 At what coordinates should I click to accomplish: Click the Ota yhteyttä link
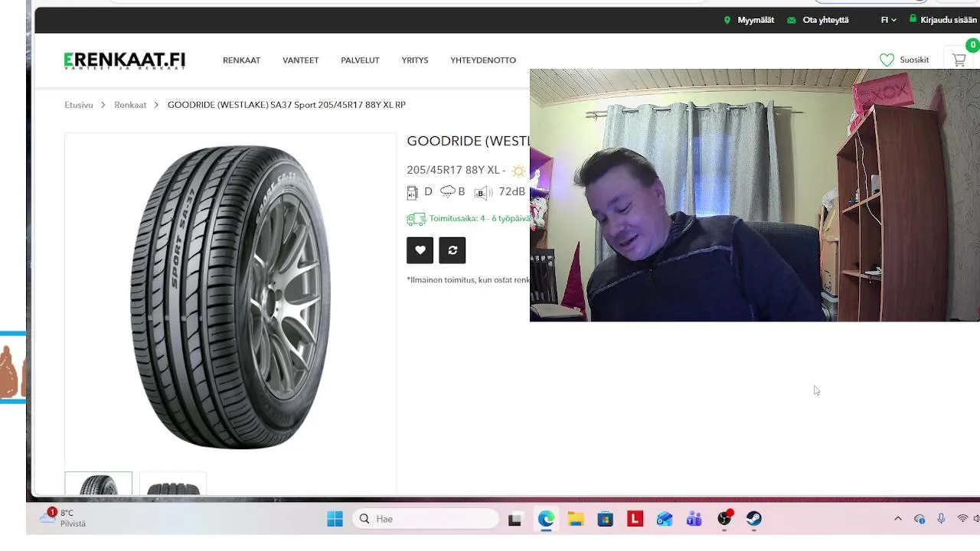click(825, 20)
